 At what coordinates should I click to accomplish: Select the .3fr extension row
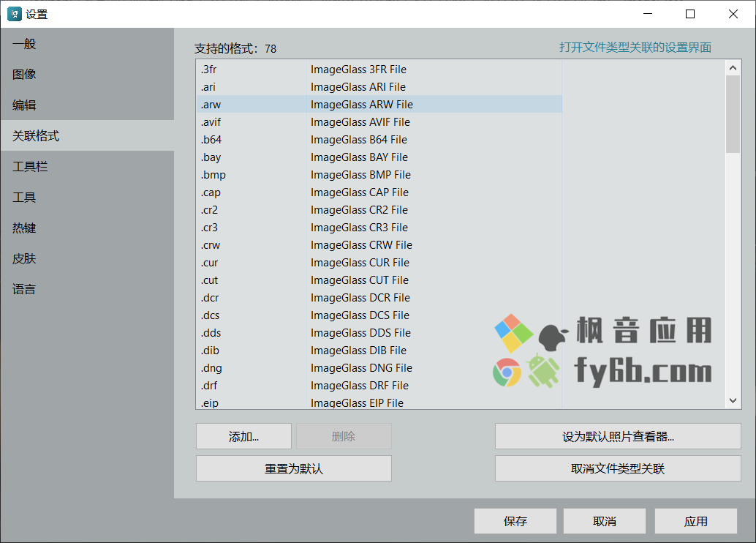coord(379,69)
